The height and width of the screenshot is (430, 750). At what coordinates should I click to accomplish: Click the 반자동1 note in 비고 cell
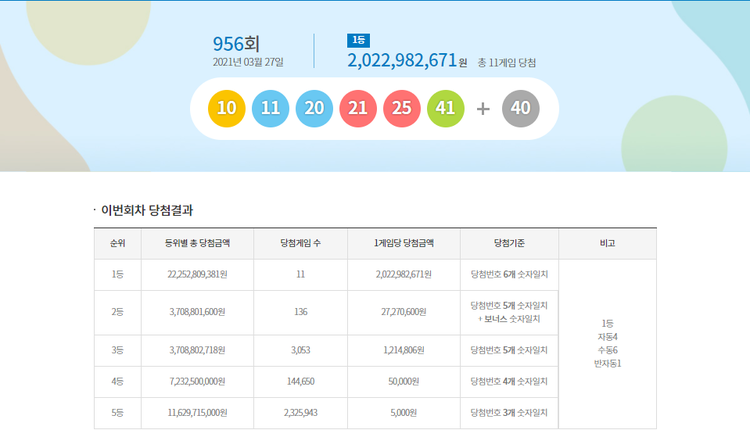coord(607,364)
